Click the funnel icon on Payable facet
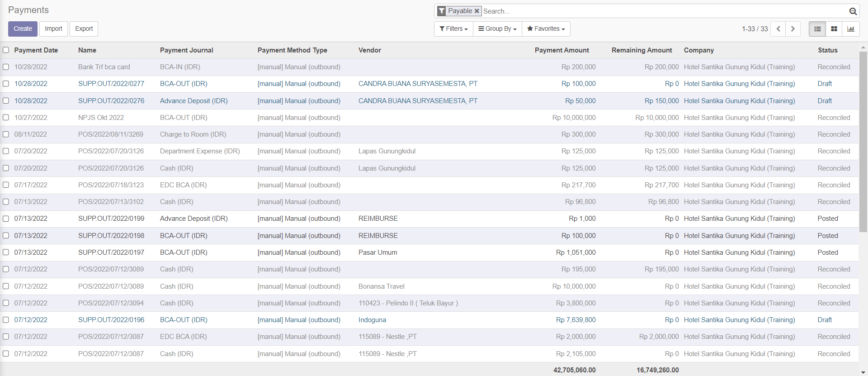 pyautogui.click(x=442, y=11)
